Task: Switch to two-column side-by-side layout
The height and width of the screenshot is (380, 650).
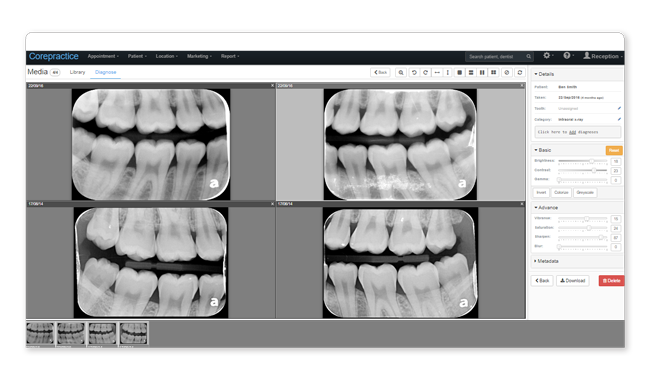Action: 482,73
